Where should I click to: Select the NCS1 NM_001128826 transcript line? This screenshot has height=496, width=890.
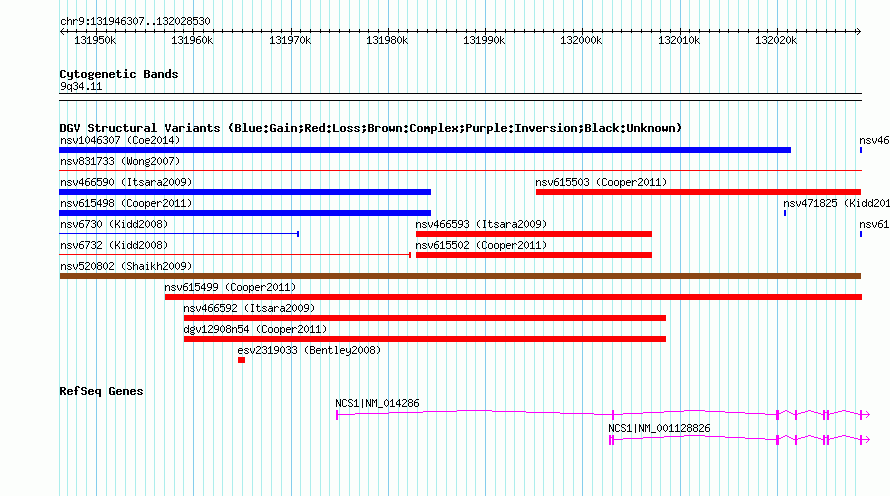tap(740, 439)
